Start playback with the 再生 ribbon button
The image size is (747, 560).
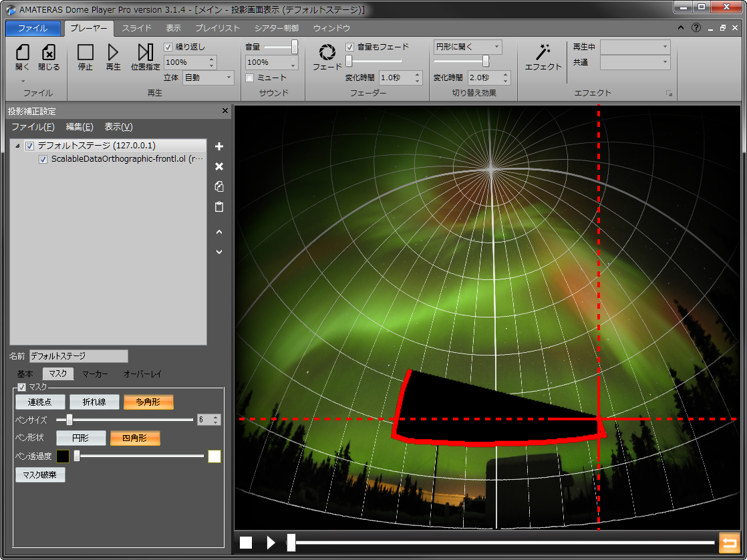[114, 57]
